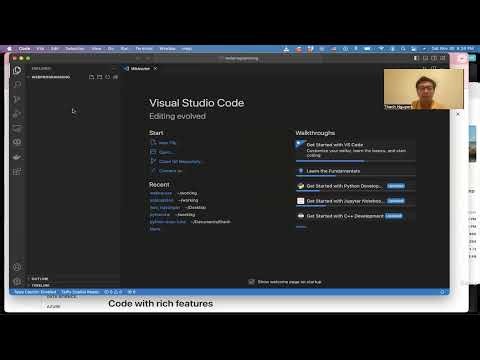Open the Window menu
This screenshot has width=480, height=360.
coord(168,49)
